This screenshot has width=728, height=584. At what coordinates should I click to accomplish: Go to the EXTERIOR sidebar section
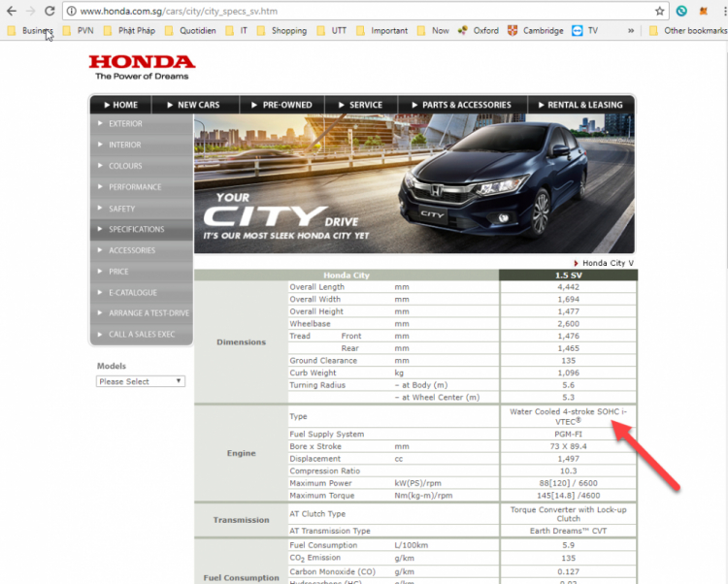142,124
